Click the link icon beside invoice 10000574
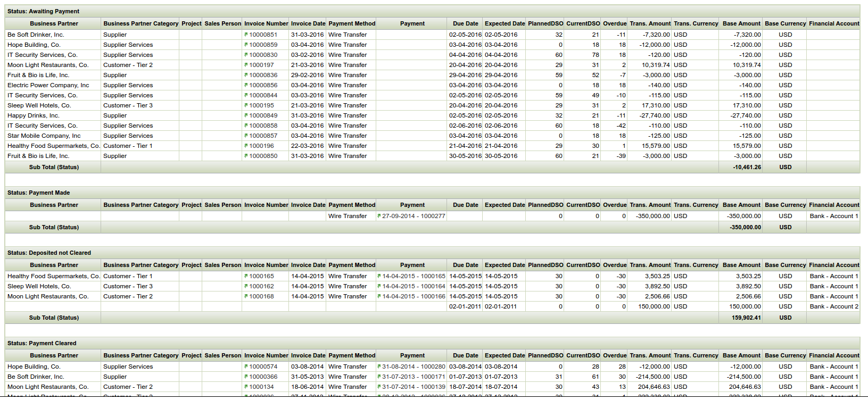Image resolution: width=868 pixels, height=400 pixels. click(x=246, y=366)
